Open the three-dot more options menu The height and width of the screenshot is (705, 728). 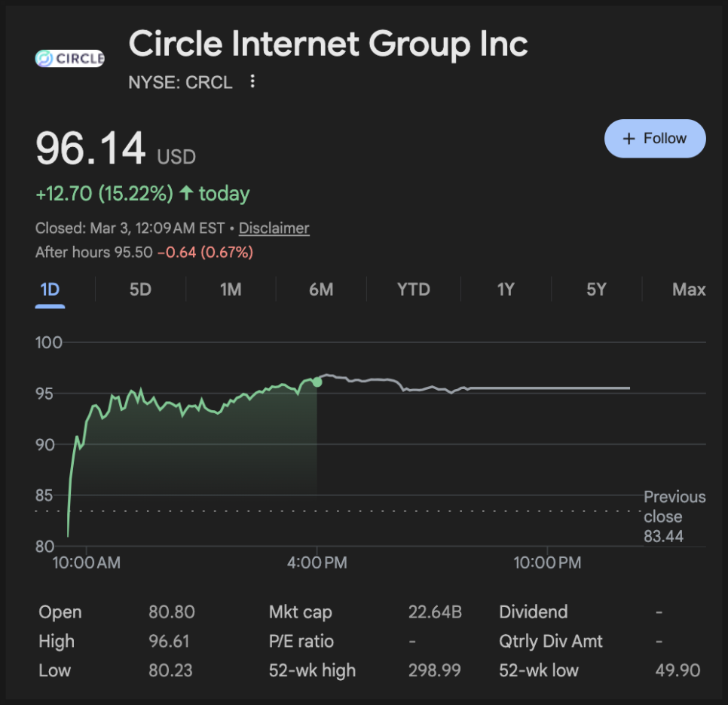(252, 81)
